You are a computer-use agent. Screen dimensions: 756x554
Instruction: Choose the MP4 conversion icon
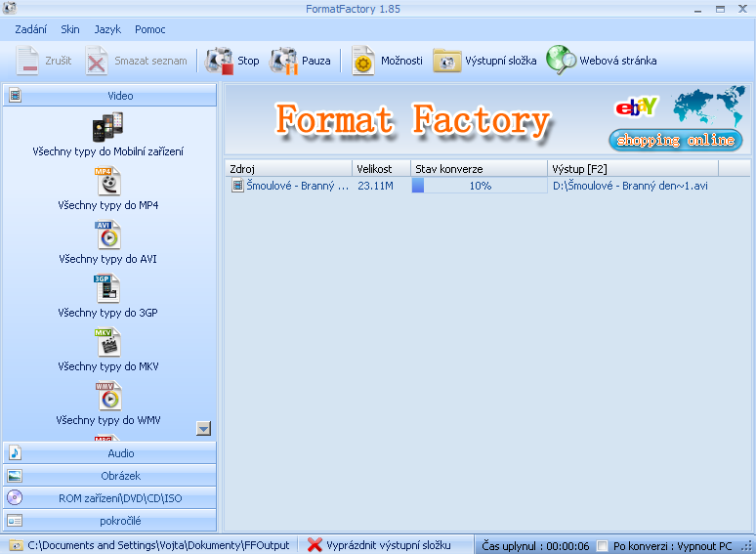click(108, 181)
